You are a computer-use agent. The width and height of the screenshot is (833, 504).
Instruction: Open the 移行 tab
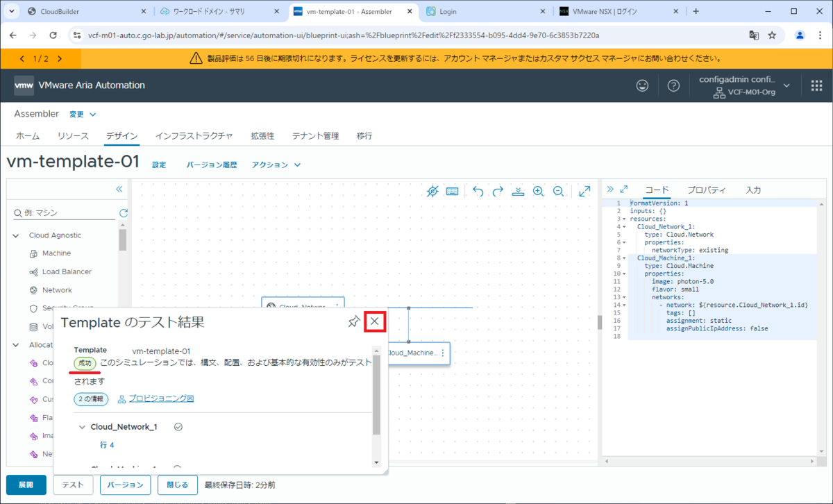(364, 136)
